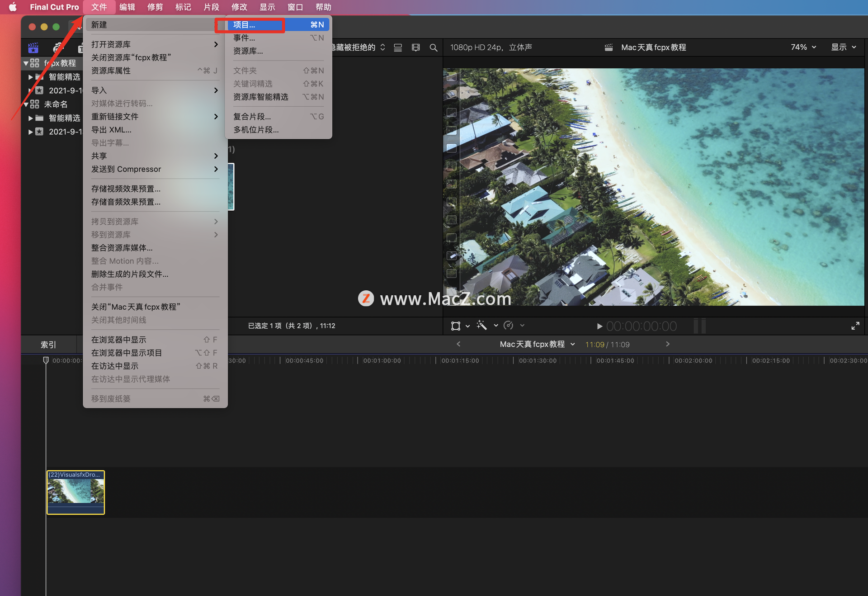
Task: Open the Final Cut Pro app menu
Action: click(x=54, y=7)
